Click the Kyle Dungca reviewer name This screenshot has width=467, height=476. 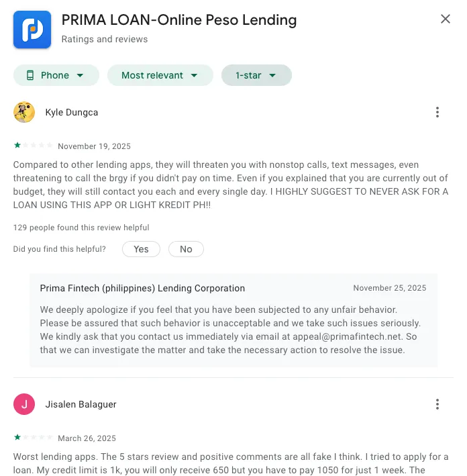point(72,112)
